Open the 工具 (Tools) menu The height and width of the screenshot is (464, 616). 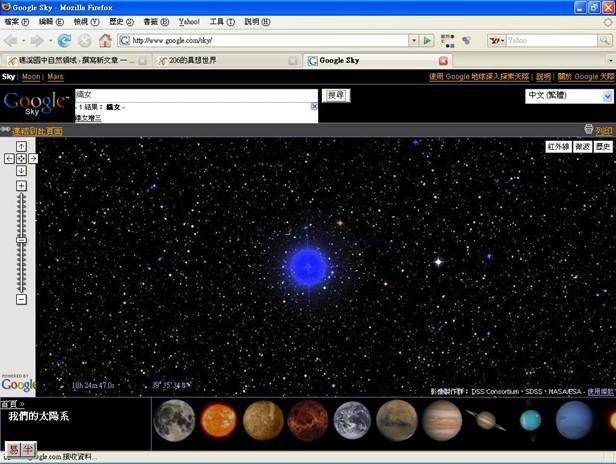(x=222, y=22)
